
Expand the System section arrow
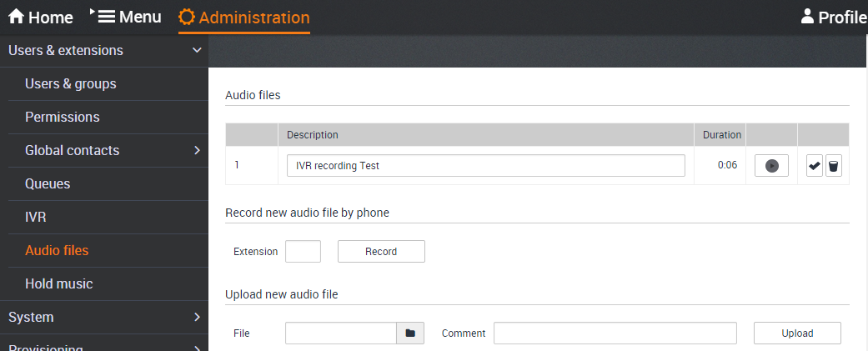[x=197, y=317]
